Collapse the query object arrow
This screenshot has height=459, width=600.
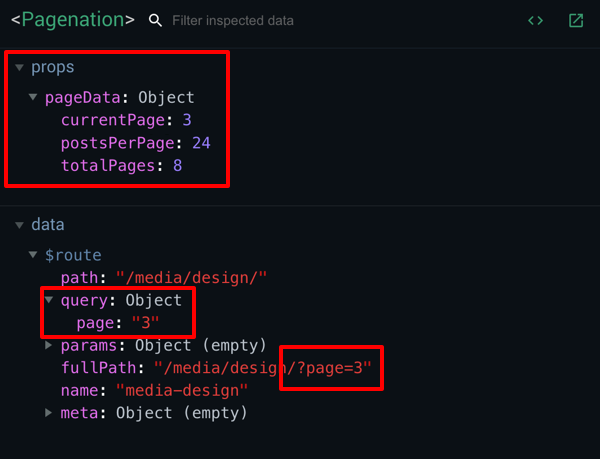tap(49, 299)
